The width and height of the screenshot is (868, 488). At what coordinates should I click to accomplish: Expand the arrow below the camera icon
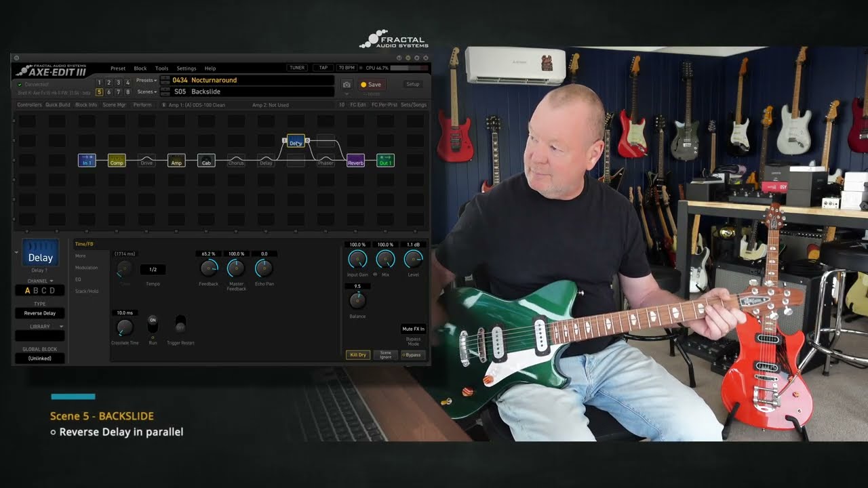(x=347, y=94)
